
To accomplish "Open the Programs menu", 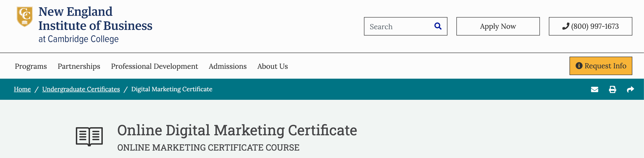I will tap(31, 66).
